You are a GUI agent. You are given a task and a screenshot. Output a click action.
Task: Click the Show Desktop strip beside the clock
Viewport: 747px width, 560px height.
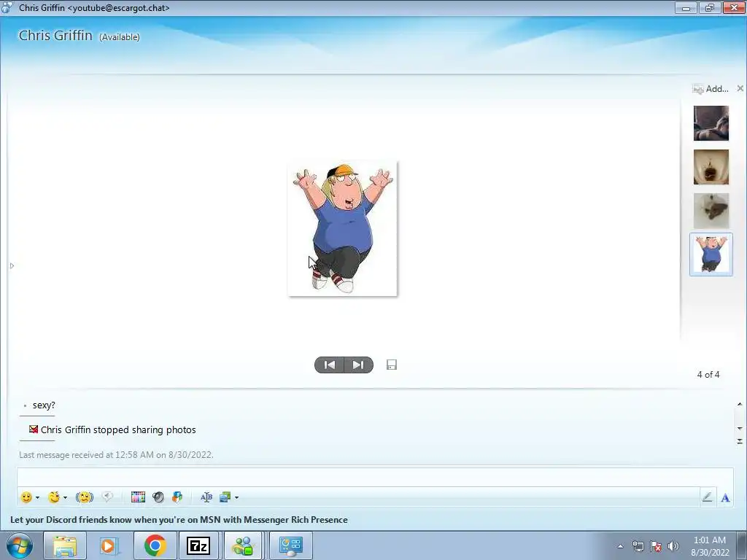(743, 545)
